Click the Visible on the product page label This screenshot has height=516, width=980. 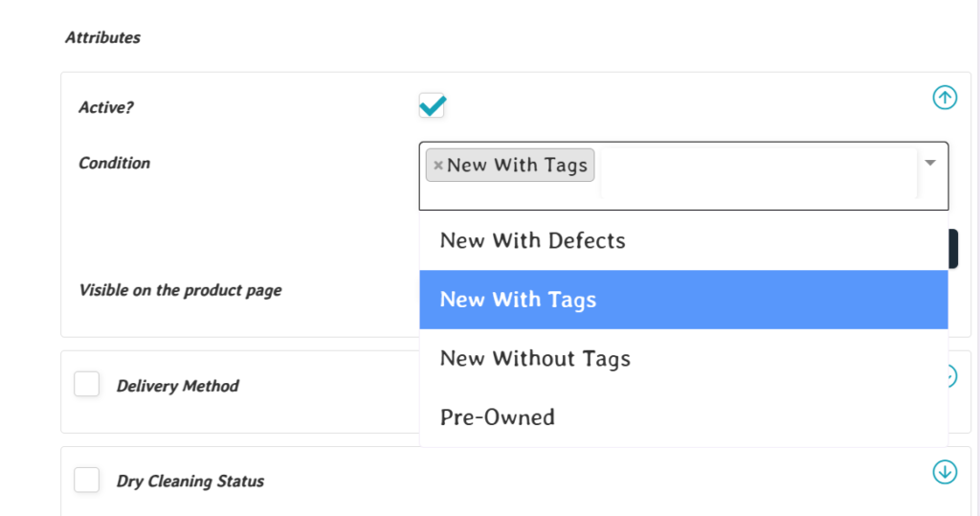180,290
